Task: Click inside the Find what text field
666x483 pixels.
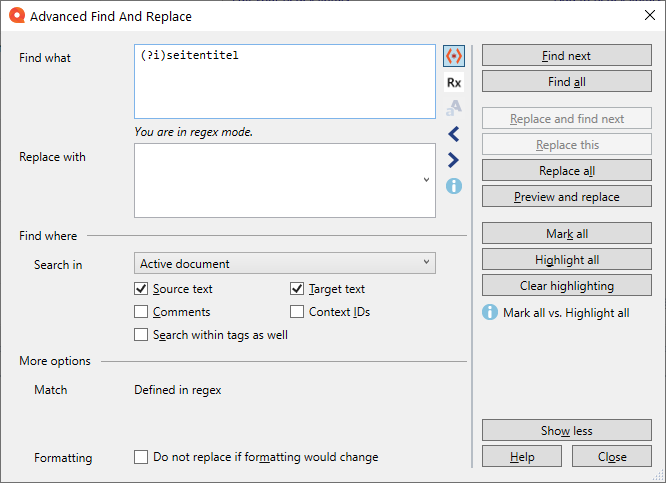Action: (284, 82)
